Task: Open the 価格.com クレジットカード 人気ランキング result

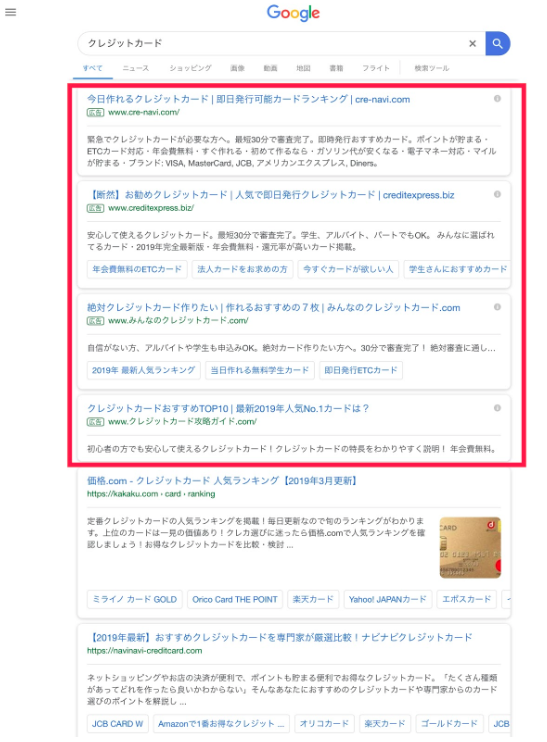Action: pos(222,481)
